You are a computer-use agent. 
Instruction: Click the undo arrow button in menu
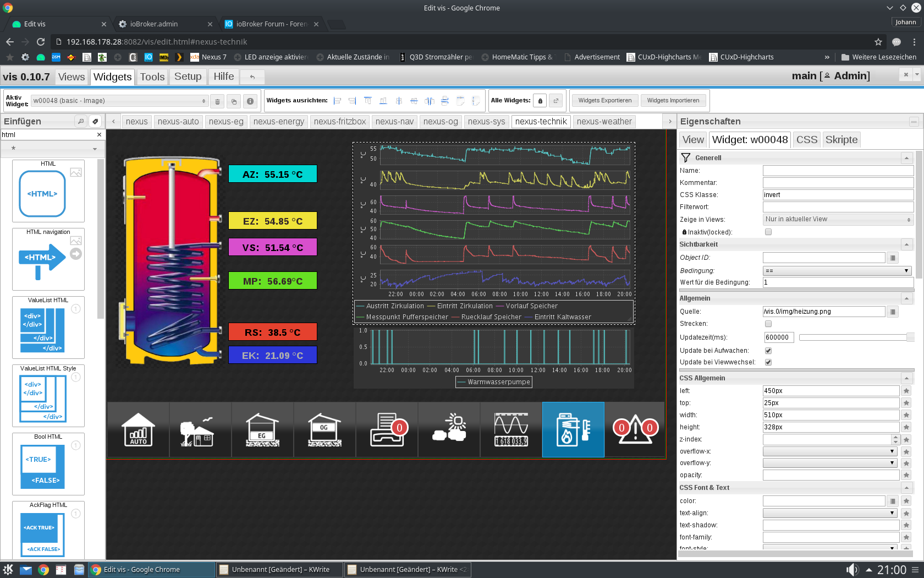(252, 77)
